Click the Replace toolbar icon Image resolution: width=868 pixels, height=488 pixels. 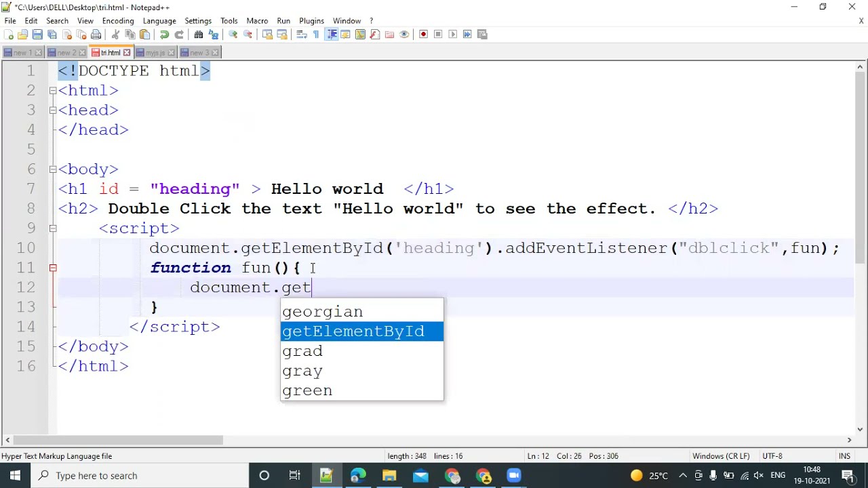[214, 35]
